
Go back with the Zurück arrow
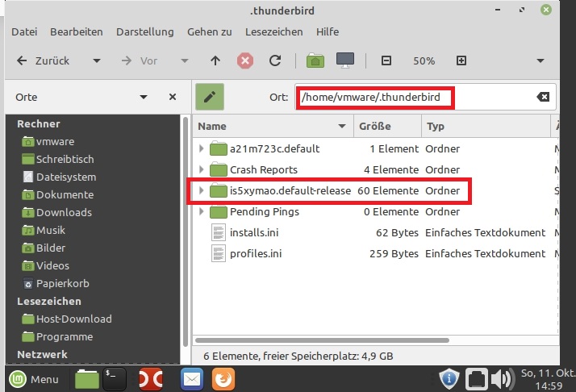pyautogui.click(x=22, y=60)
